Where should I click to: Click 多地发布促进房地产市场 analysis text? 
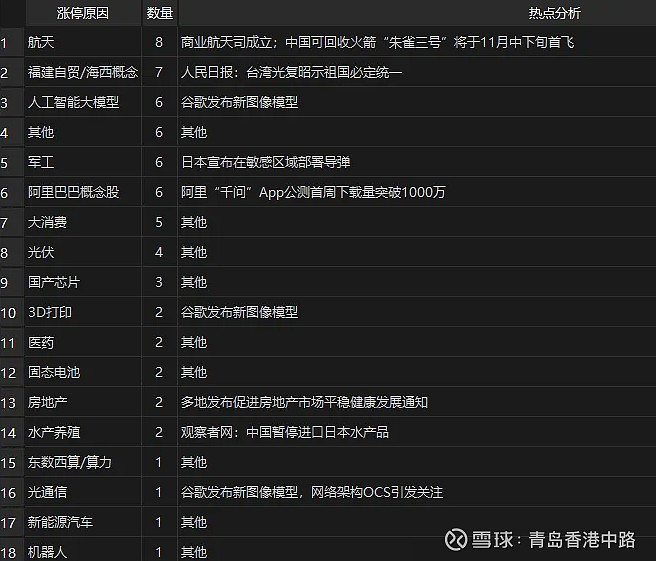[305, 402]
